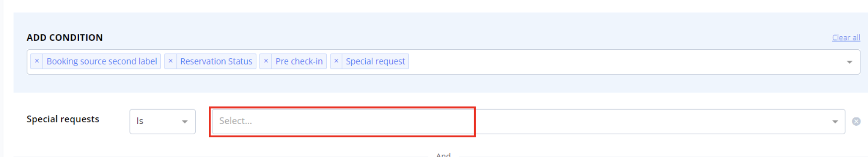The image size is (868, 157).
Task: Click empty space in the conditions multi-select
Action: tap(622, 62)
